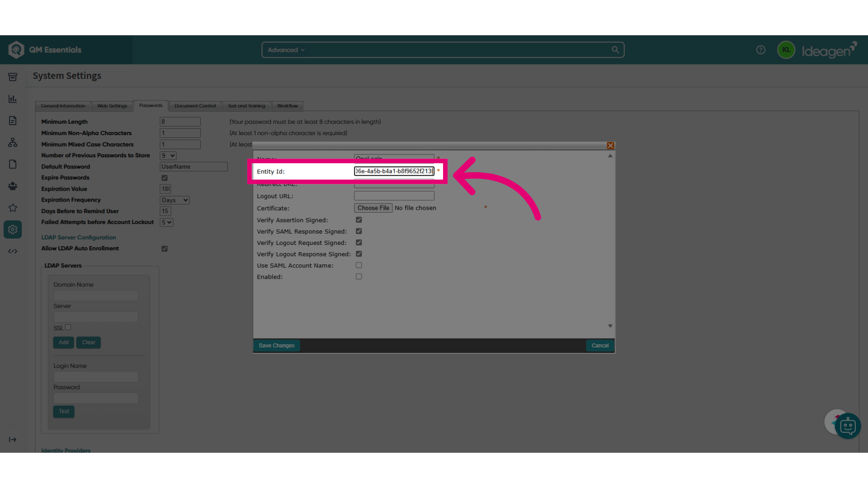Open the star favorites sidebar icon
The height and width of the screenshot is (488, 868).
(13, 208)
